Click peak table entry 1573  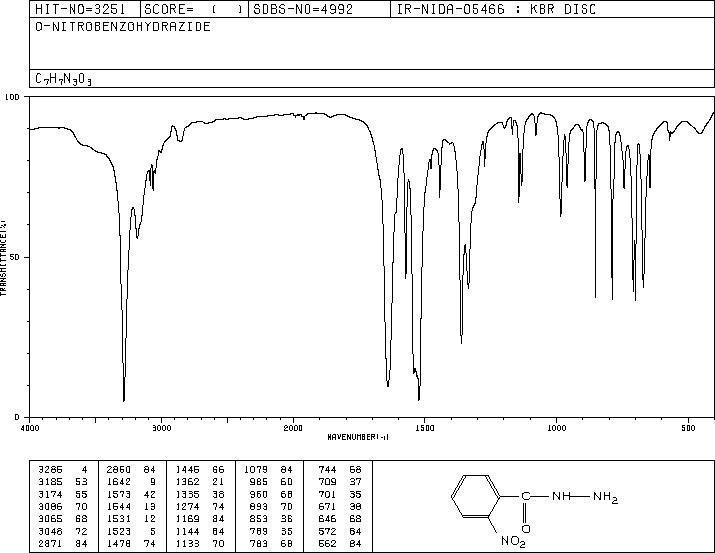[119, 494]
